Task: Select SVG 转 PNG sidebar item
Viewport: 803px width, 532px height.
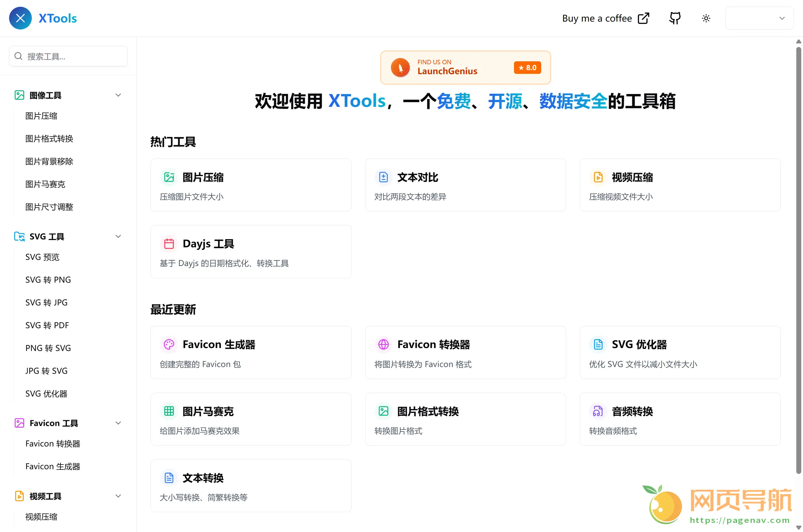Action: 48,280
